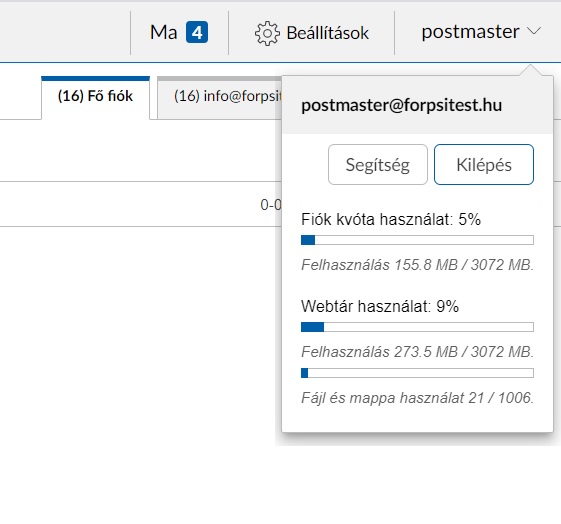Screen dimensions: 561x524
Task: Click the Fiók kvóta usage progress bar
Action: coord(418,240)
